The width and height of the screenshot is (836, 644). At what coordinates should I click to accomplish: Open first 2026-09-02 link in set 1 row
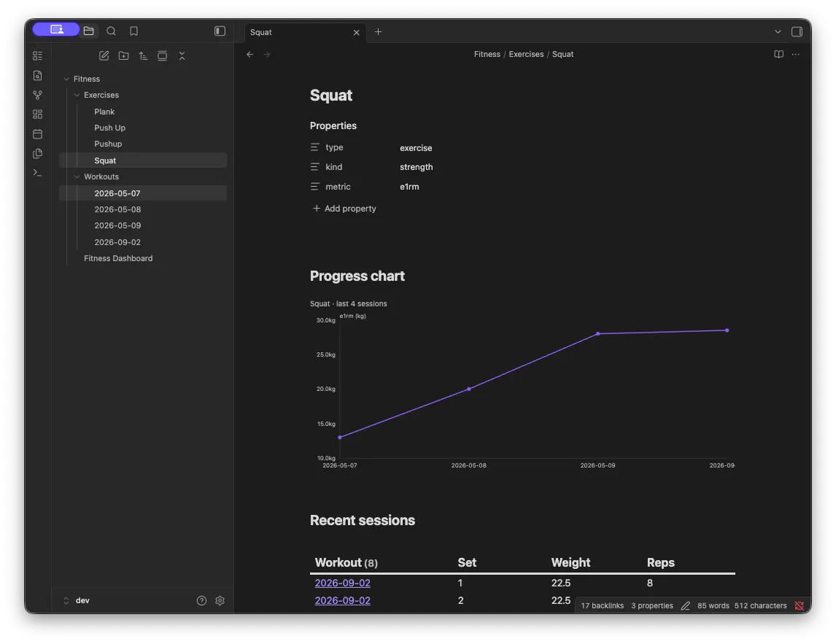[342, 583]
